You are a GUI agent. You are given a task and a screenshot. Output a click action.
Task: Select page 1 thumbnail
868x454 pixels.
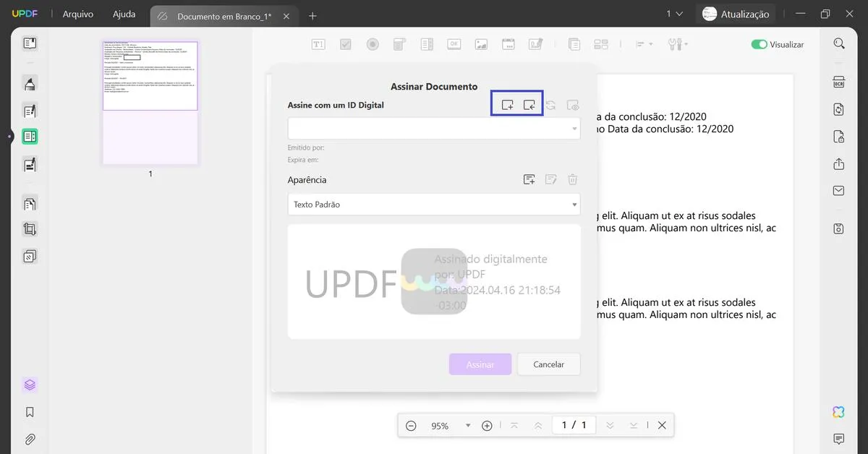coord(150,102)
